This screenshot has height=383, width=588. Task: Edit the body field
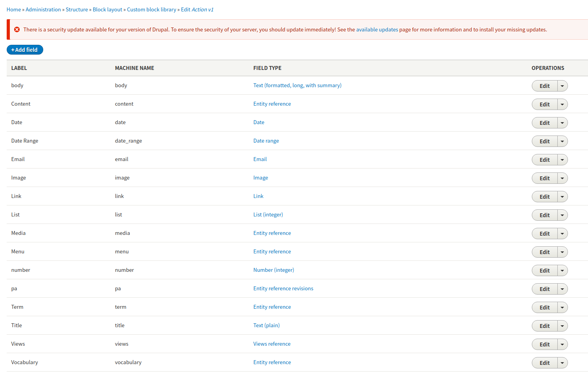tap(544, 86)
